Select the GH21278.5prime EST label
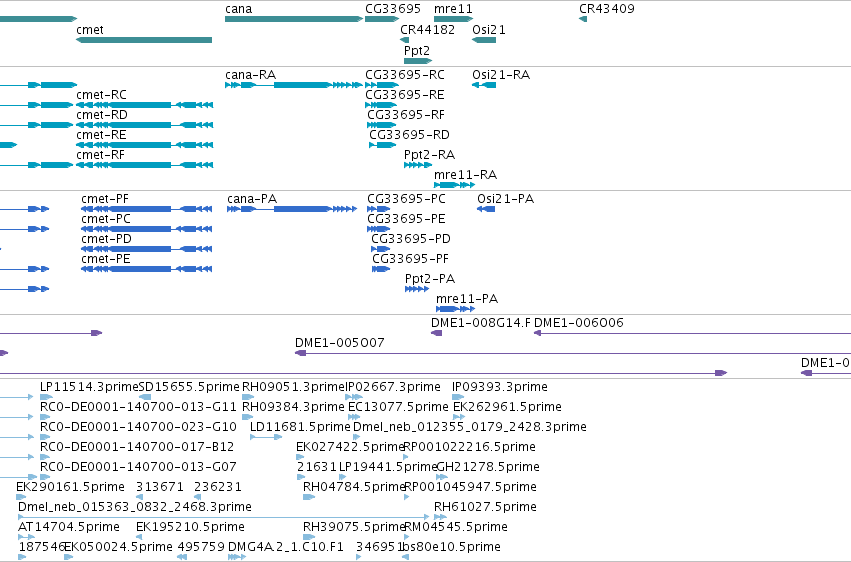Image resolution: width=851 pixels, height=562 pixels. (x=488, y=467)
